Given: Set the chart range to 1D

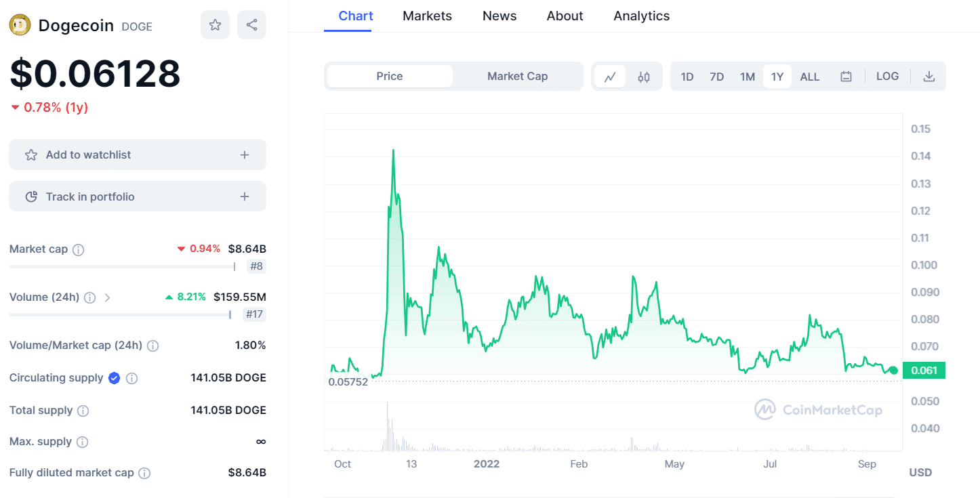Looking at the screenshot, I should (687, 77).
